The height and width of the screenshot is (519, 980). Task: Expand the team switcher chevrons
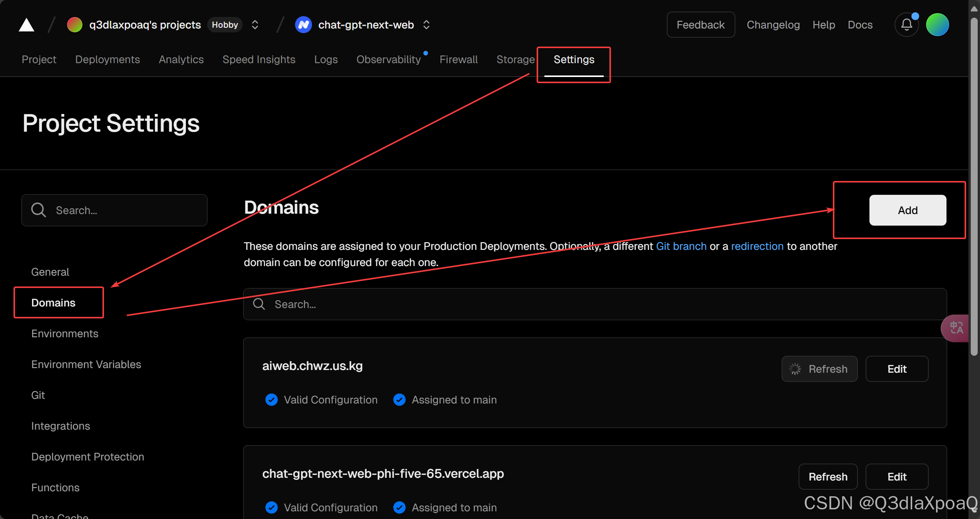255,25
